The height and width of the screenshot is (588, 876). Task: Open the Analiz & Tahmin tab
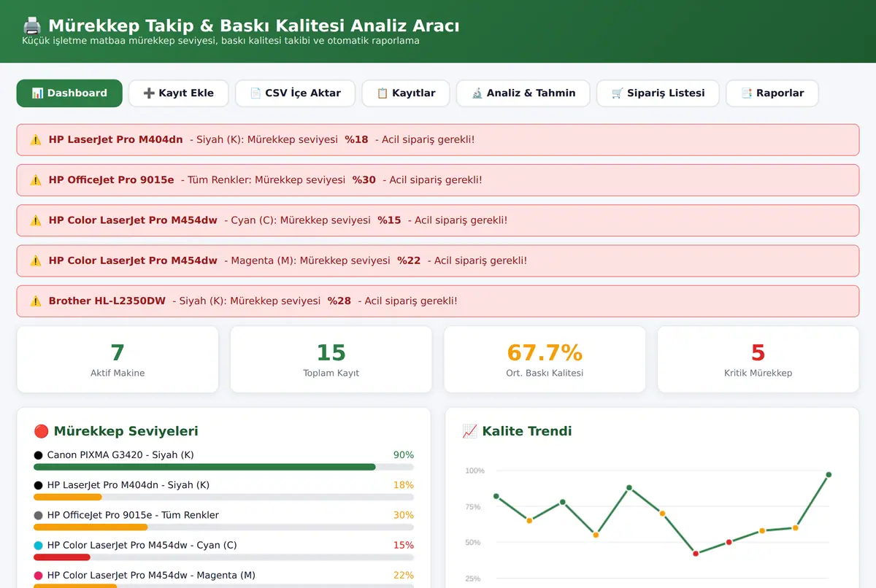pos(523,93)
